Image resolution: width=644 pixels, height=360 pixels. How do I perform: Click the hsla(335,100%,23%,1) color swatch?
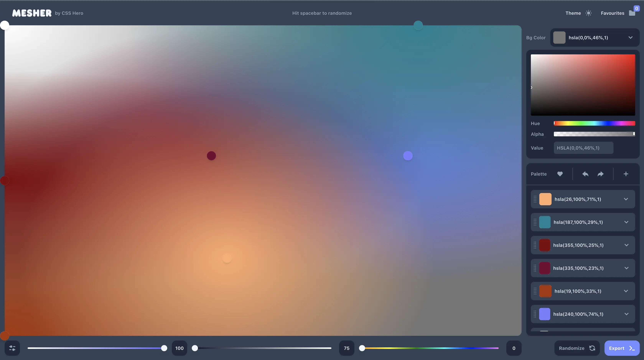pyautogui.click(x=544, y=268)
